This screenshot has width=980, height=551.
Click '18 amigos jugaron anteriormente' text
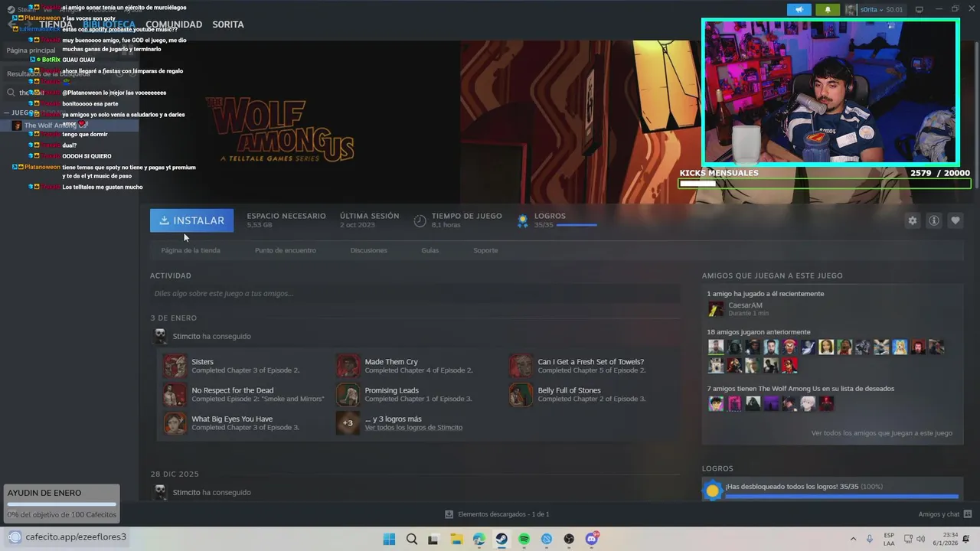click(x=759, y=332)
